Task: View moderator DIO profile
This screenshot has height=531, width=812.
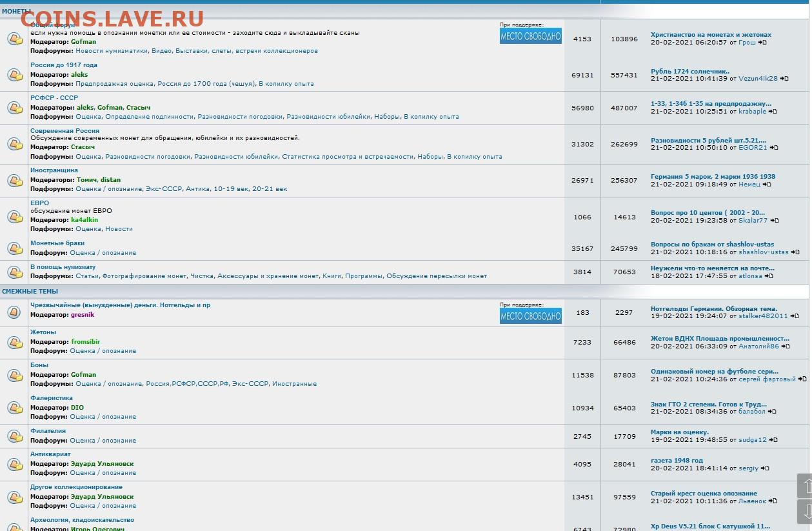Action: [77, 408]
